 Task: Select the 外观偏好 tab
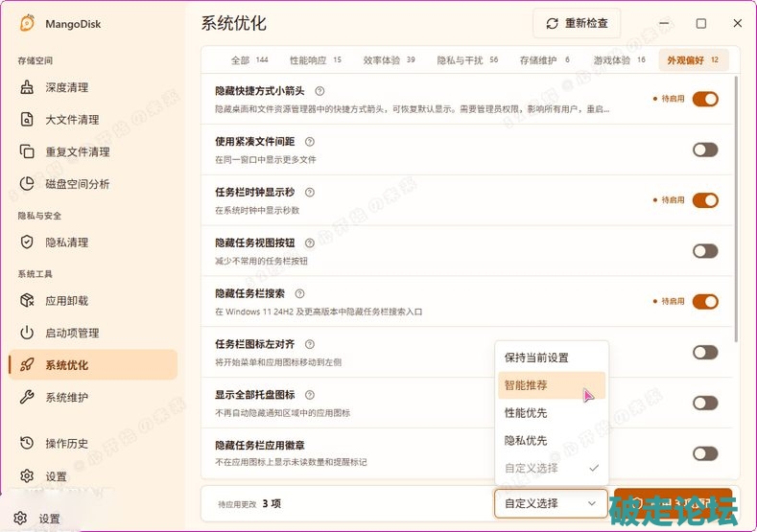click(694, 59)
